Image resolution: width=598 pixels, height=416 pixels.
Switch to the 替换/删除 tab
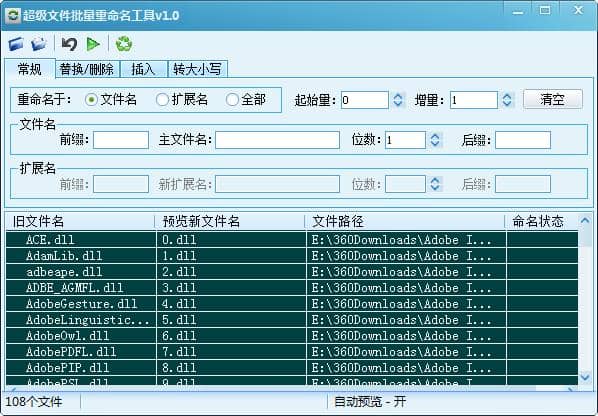[x=87, y=69]
